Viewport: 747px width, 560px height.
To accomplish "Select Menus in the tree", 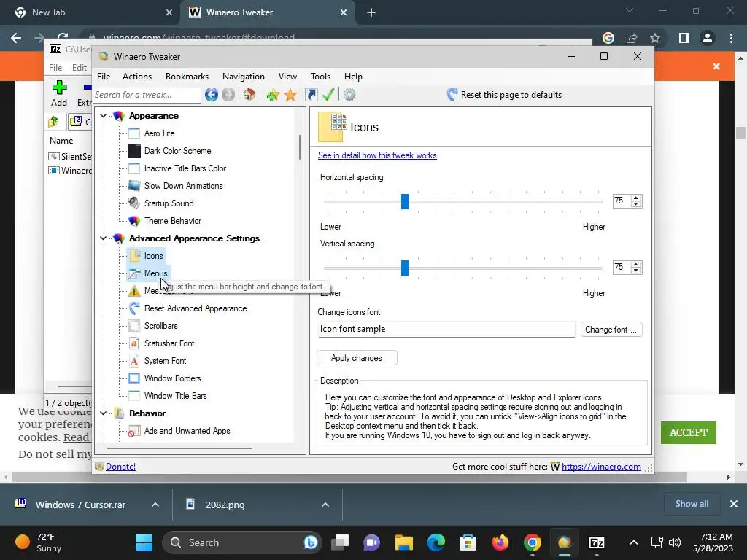I will (156, 273).
